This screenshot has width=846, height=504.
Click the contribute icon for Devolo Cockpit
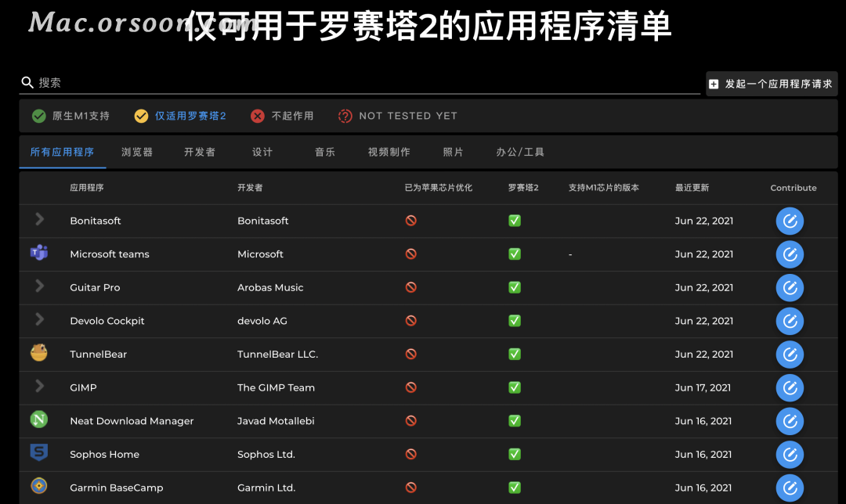[790, 322]
